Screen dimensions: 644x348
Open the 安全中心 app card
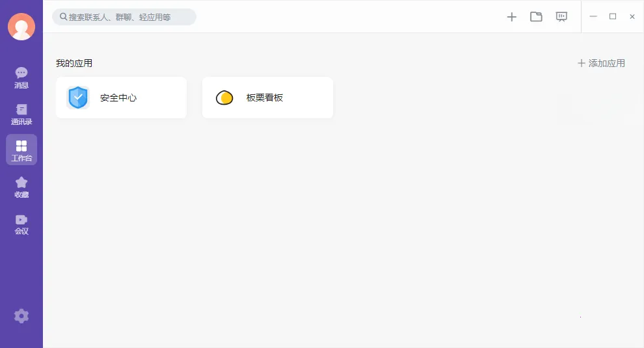(x=121, y=98)
